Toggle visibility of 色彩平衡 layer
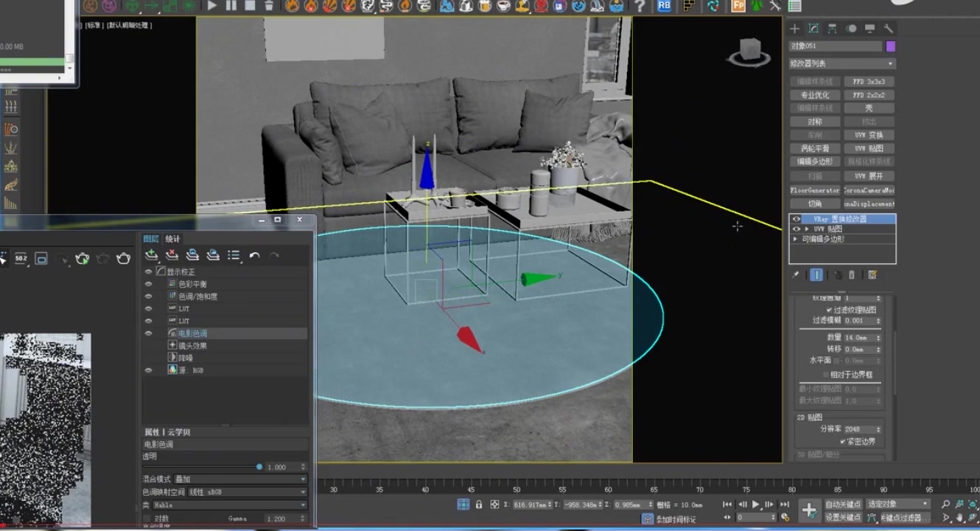The width and height of the screenshot is (980, 531). (149, 284)
